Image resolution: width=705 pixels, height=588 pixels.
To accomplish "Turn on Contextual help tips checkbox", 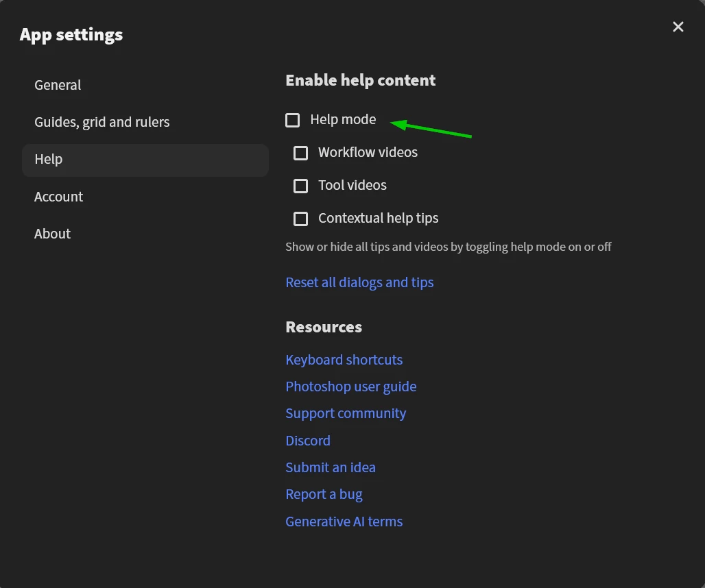I will [x=301, y=219].
